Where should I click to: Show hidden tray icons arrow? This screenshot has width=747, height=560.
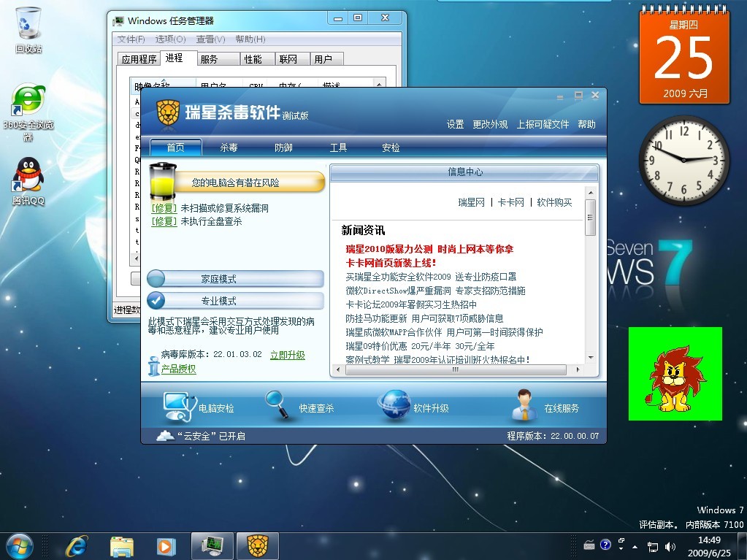coord(635,547)
